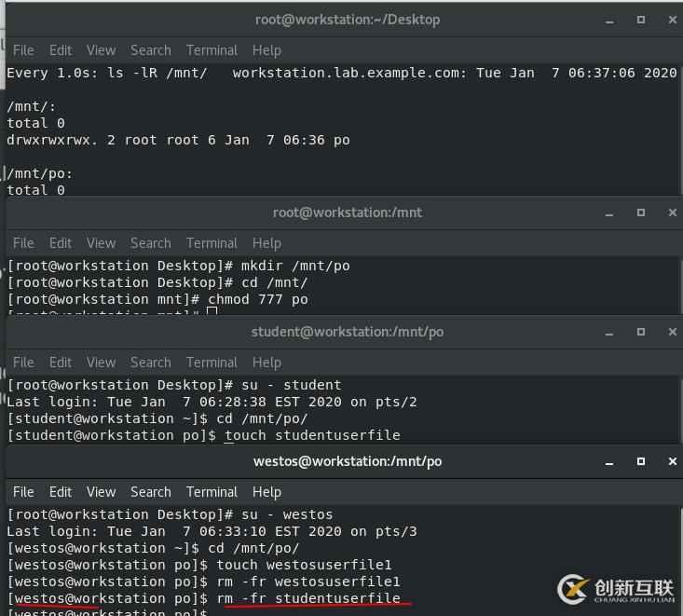The image size is (683, 616).
Task: Click the 'rm -fr westosuserfile1' command line
Action: click(203, 582)
